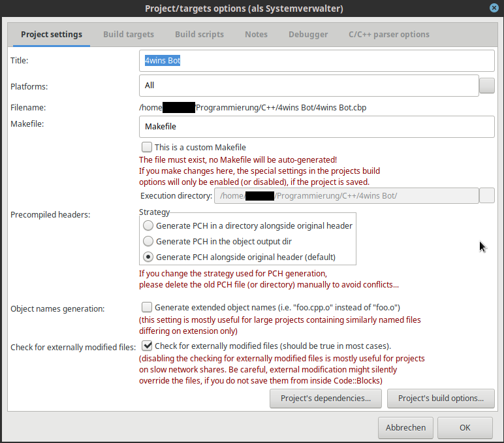The width and height of the screenshot is (504, 443).
Task: Click the 'Execution directory:' label
Action: pos(176,195)
